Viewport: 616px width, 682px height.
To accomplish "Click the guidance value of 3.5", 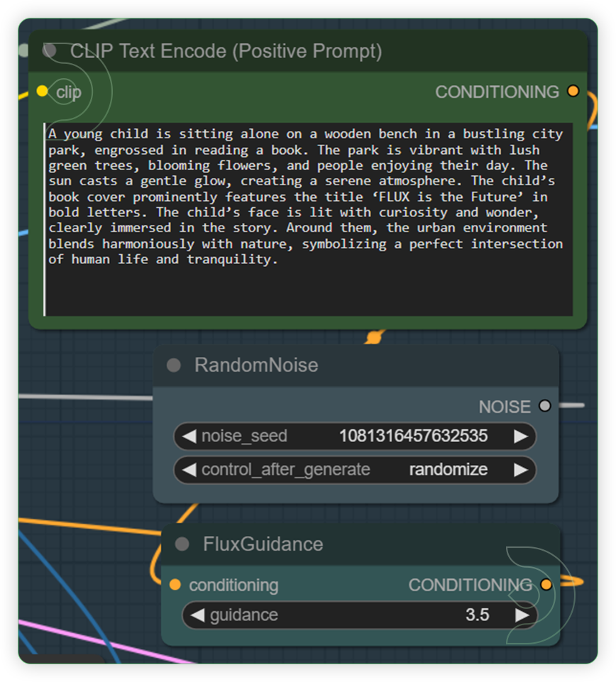I will click(x=477, y=615).
